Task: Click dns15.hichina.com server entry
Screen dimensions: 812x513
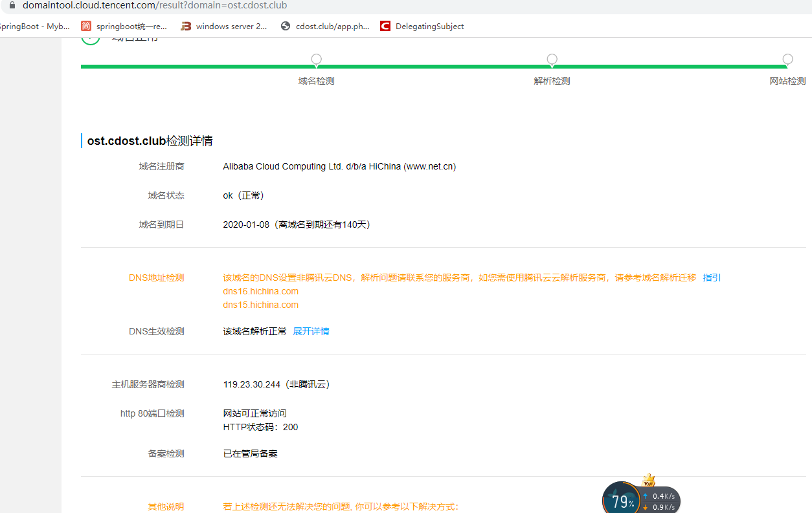Action: [261, 305]
